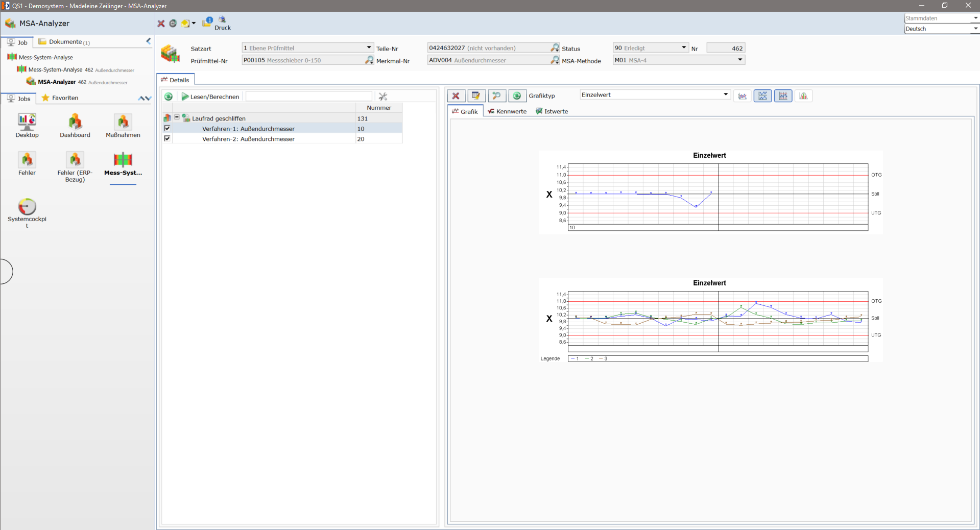Click the tools settings icon in details toolbar
This screenshot has width=980, height=530.
(383, 97)
